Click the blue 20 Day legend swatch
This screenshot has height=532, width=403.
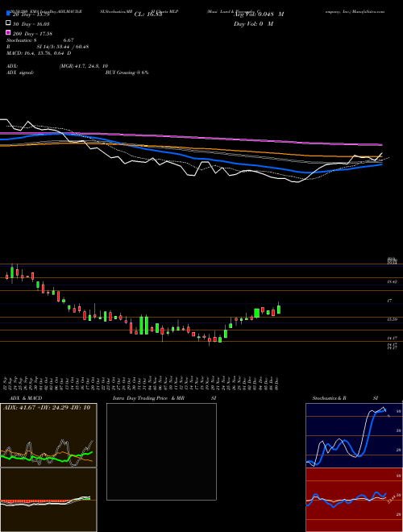click(x=8, y=14)
